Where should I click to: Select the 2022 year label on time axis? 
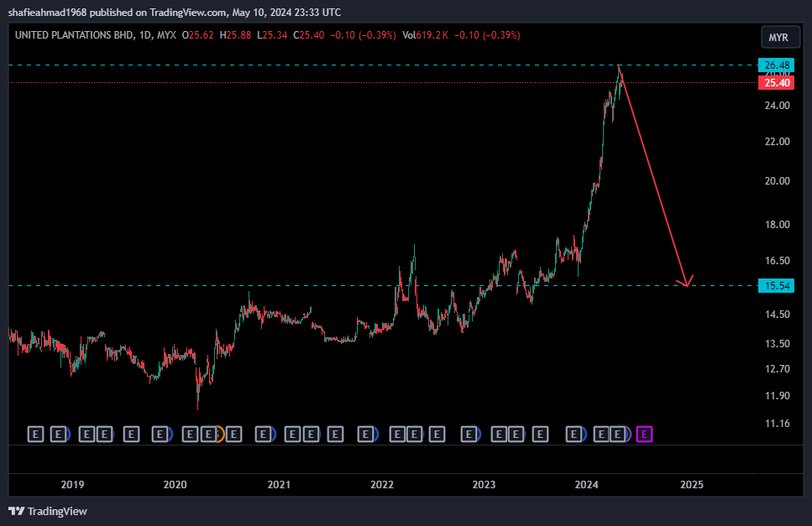click(x=382, y=485)
